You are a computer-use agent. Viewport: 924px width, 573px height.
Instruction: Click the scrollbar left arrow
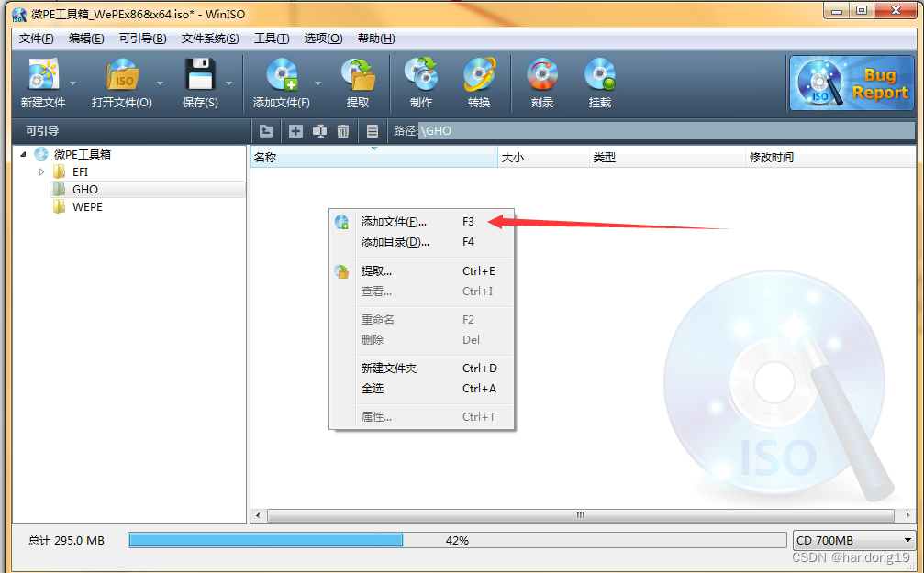[x=258, y=515]
